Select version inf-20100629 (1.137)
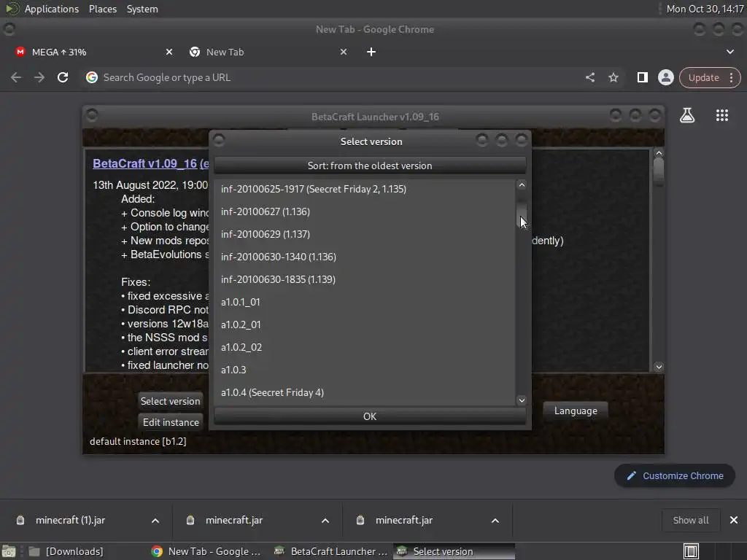This screenshot has width=747, height=560. (365, 234)
